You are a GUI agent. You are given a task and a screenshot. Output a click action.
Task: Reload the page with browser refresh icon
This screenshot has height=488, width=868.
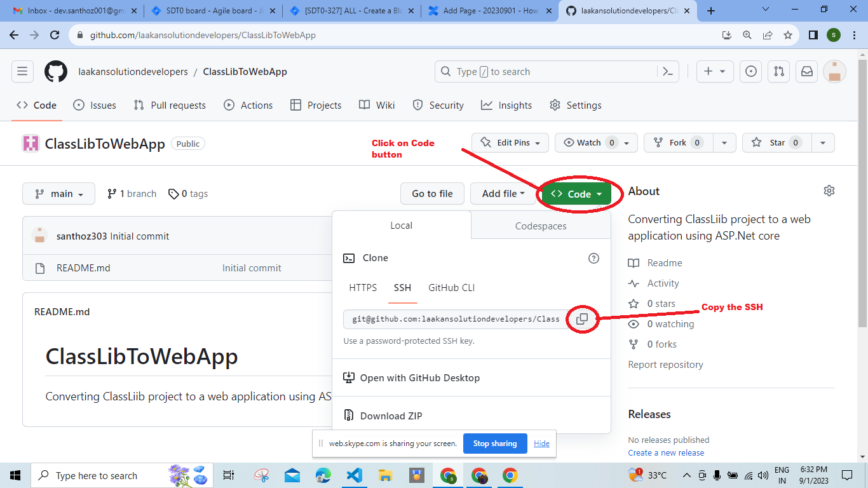point(55,35)
